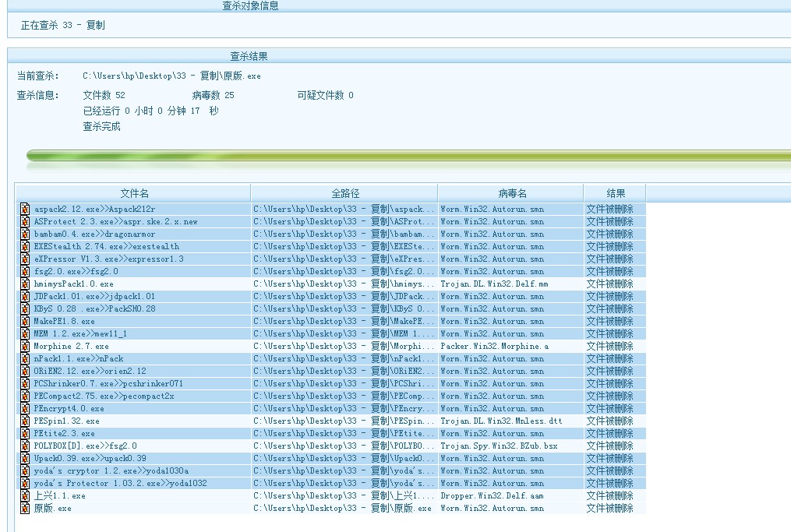
Task: Click the virus icon beside aspack2.12.exe
Action: (25, 209)
